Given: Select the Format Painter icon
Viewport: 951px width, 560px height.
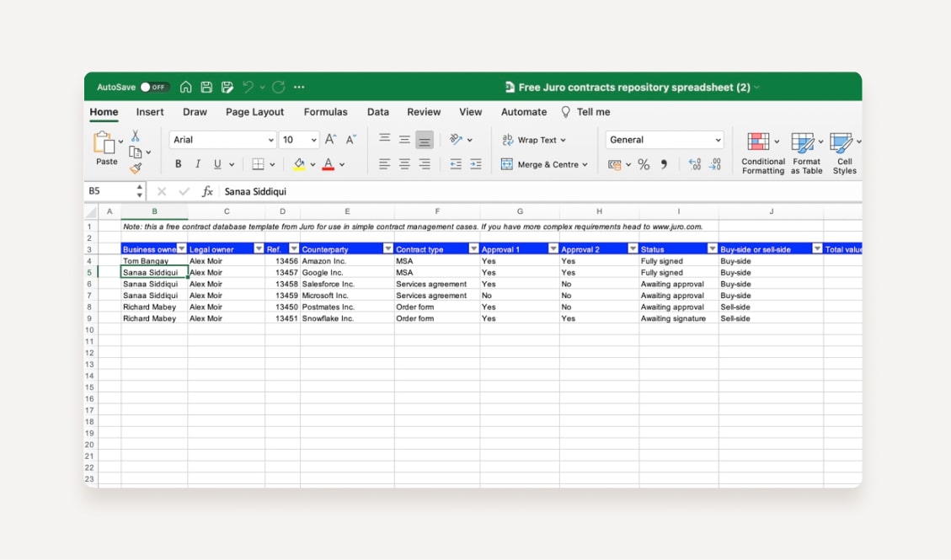Looking at the screenshot, I should pyautogui.click(x=136, y=168).
